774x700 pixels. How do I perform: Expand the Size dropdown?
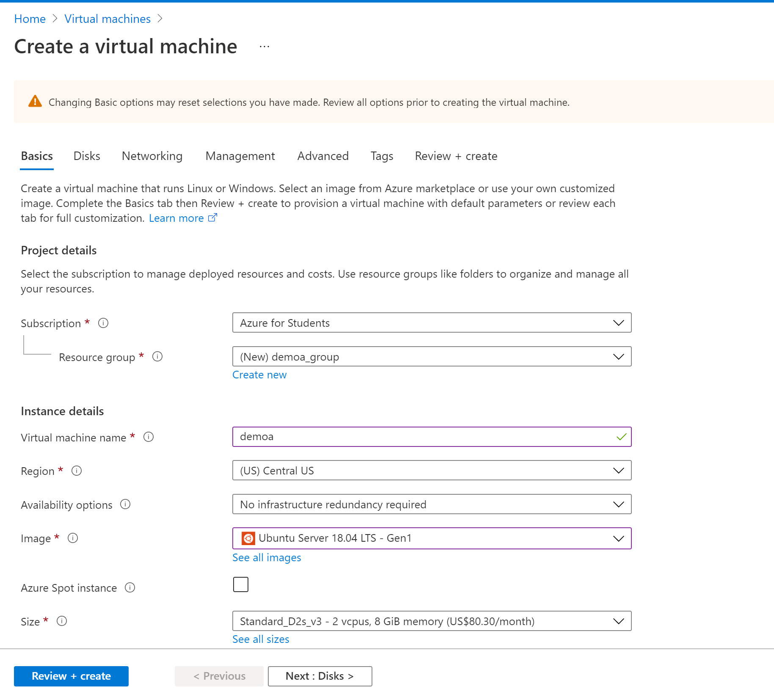pyautogui.click(x=432, y=621)
